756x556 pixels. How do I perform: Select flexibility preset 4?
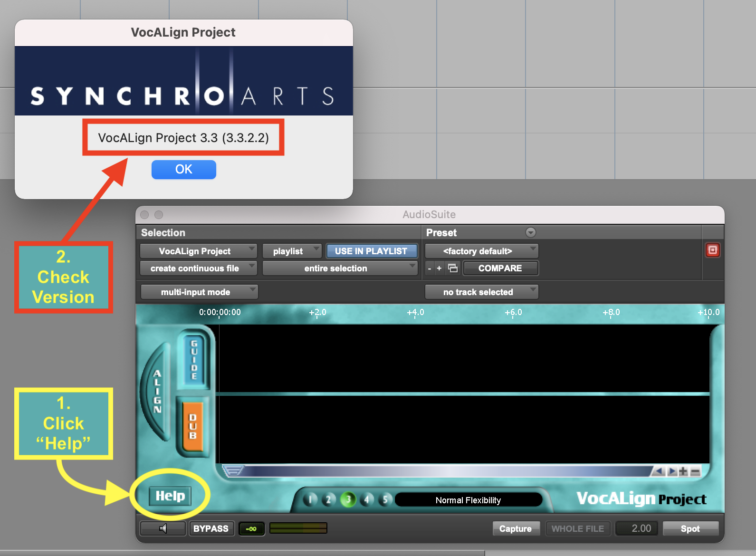click(x=367, y=500)
